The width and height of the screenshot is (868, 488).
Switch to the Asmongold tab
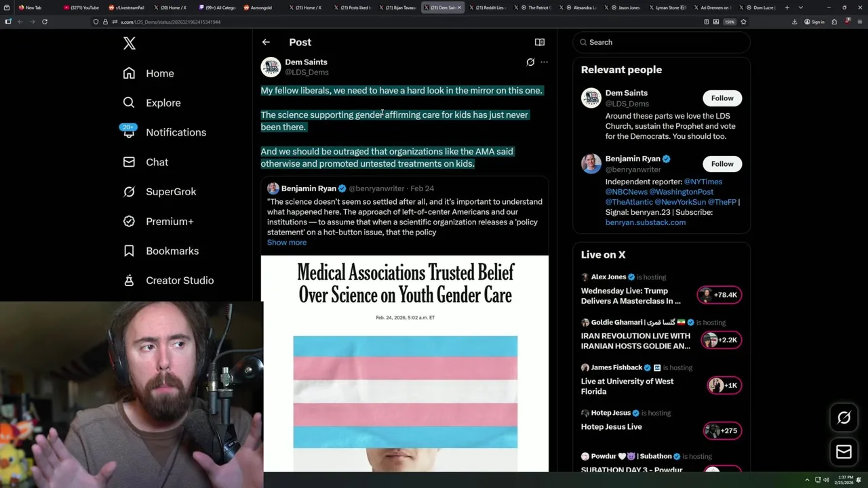(262, 7)
